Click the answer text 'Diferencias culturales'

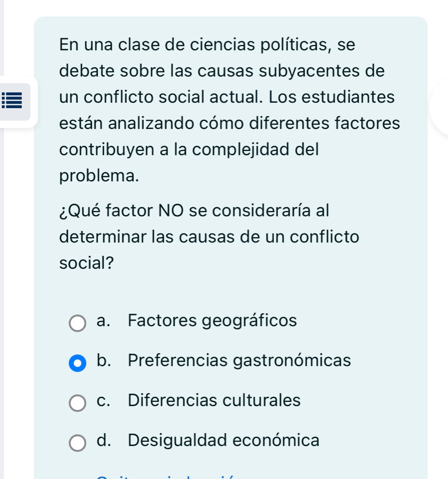click(x=214, y=400)
